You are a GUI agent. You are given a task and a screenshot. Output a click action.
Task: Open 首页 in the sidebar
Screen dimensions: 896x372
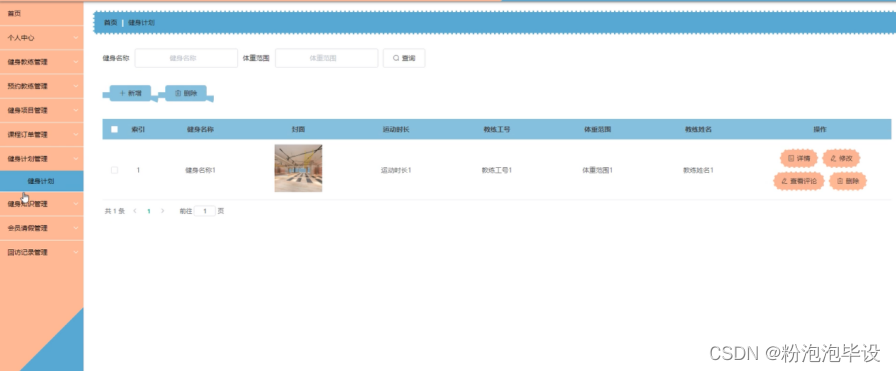pos(42,13)
